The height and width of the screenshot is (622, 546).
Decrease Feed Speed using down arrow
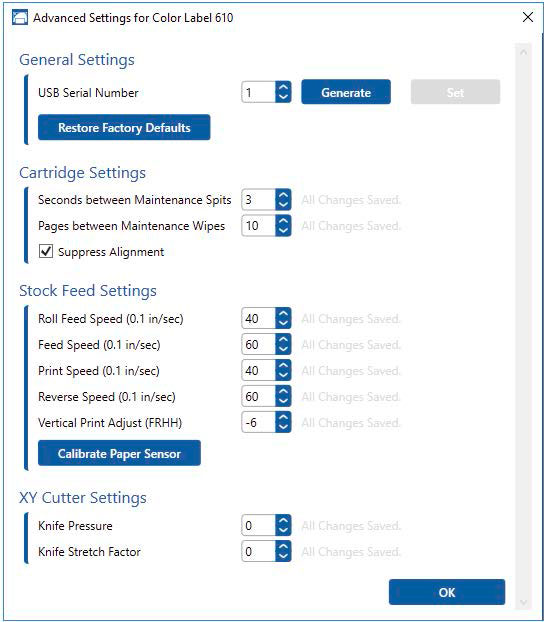(x=283, y=349)
